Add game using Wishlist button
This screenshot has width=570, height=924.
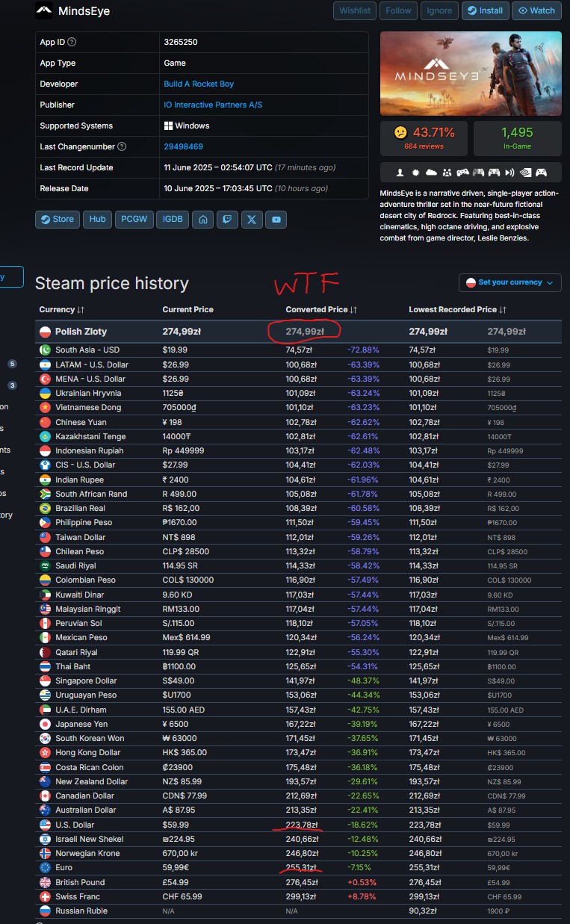[x=355, y=10]
